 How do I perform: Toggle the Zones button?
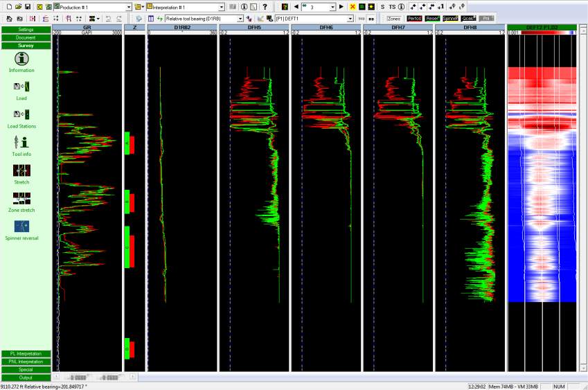[x=393, y=19]
